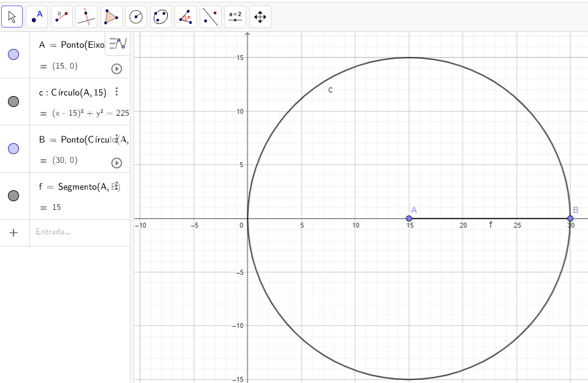The width and height of the screenshot is (588, 383).
Task: Select the Slider tool in toolbar
Action: (x=236, y=17)
